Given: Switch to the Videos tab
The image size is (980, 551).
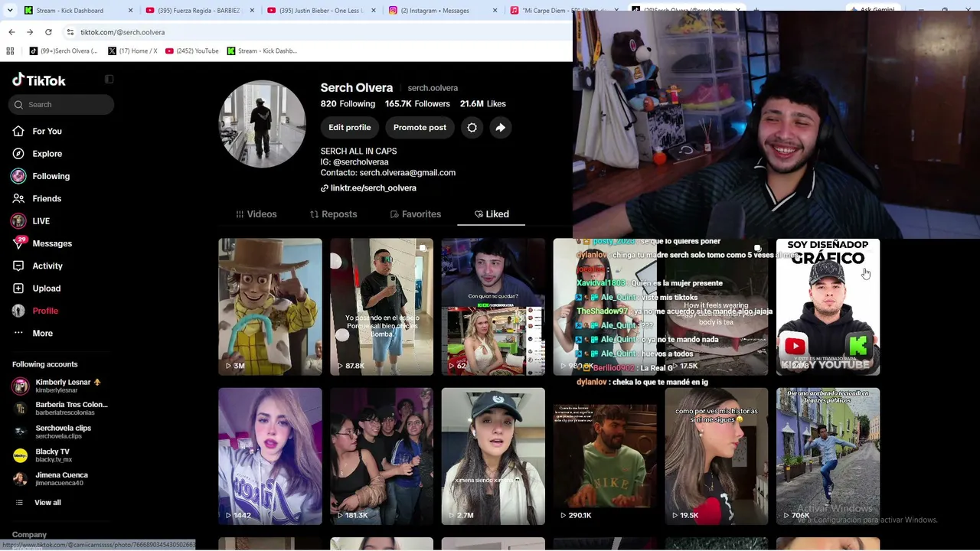Looking at the screenshot, I should (x=256, y=214).
